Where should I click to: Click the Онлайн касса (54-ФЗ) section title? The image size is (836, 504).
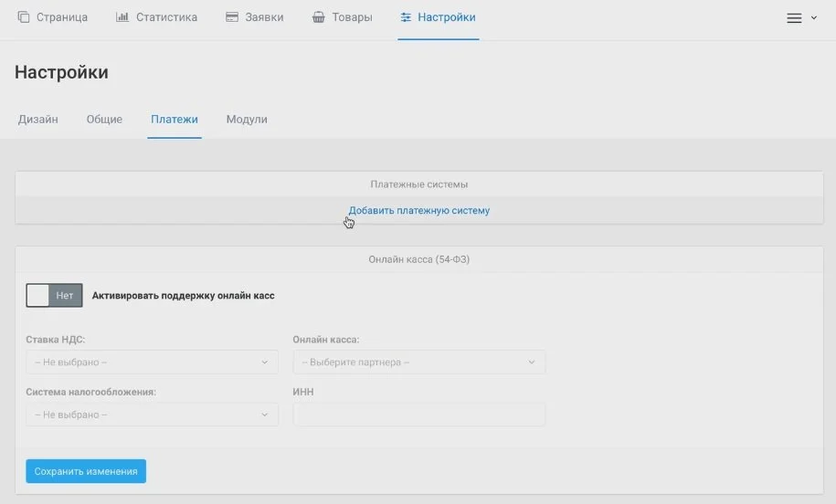click(419, 259)
